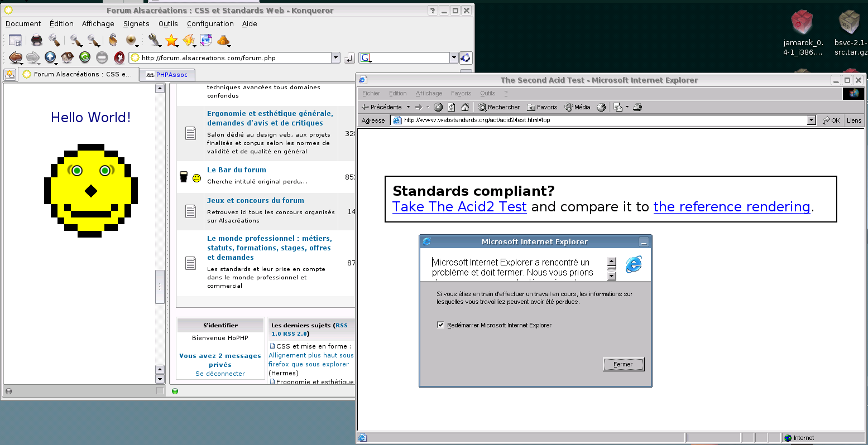Viewport: 868px width, 445px height.
Task: Click IE's Liens links bar label
Action: pyautogui.click(x=854, y=120)
